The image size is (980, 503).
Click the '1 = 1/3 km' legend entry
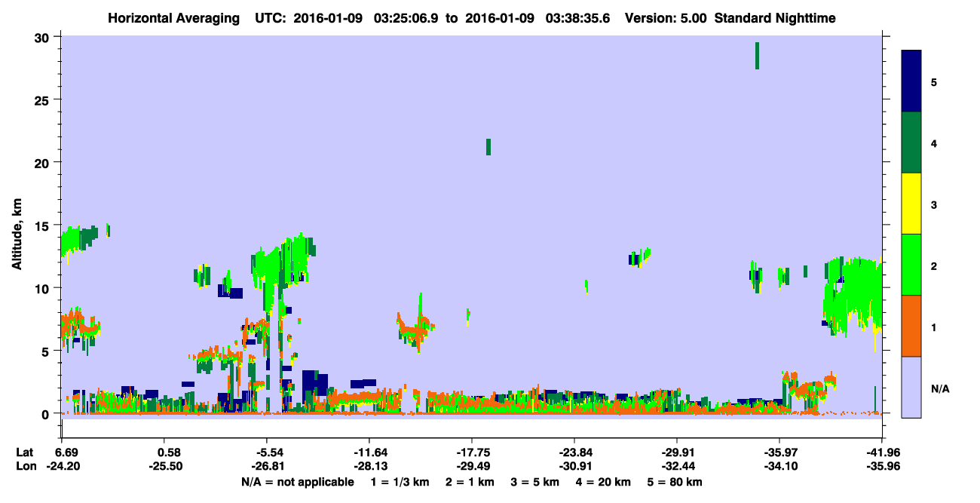pyautogui.click(x=400, y=482)
